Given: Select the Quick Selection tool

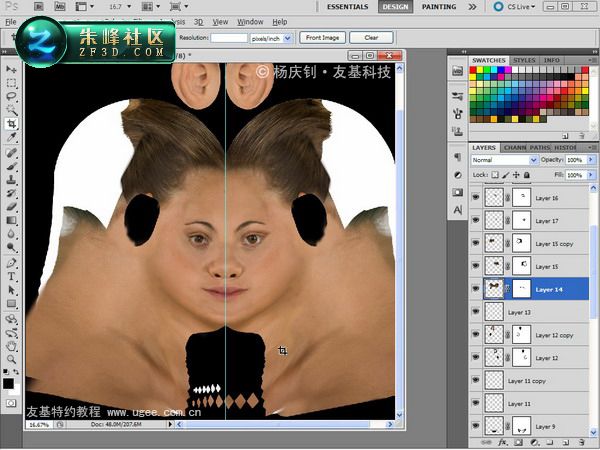Looking at the screenshot, I should 11,110.
